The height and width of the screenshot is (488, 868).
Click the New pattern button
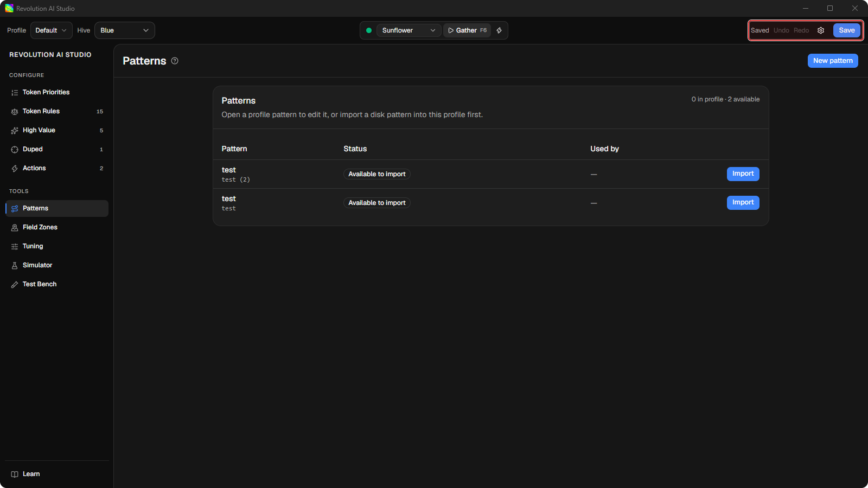[833, 61]
